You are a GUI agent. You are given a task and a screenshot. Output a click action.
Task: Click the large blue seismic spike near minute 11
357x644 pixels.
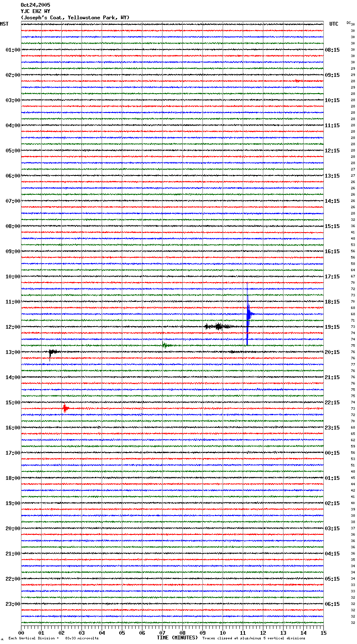coord(248,314)
